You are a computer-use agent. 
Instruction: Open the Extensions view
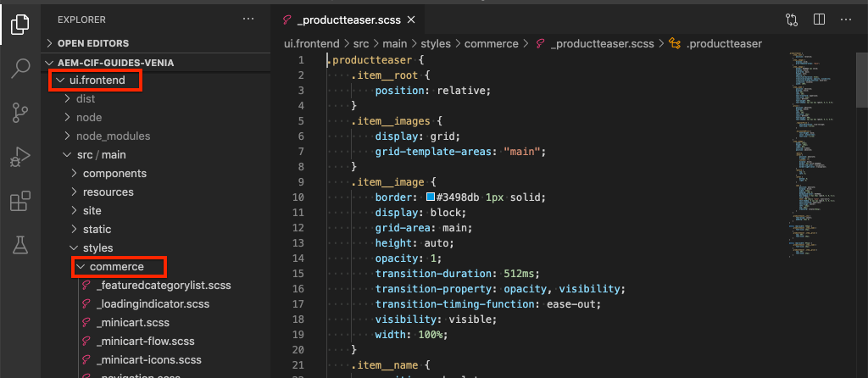(20, 202)
